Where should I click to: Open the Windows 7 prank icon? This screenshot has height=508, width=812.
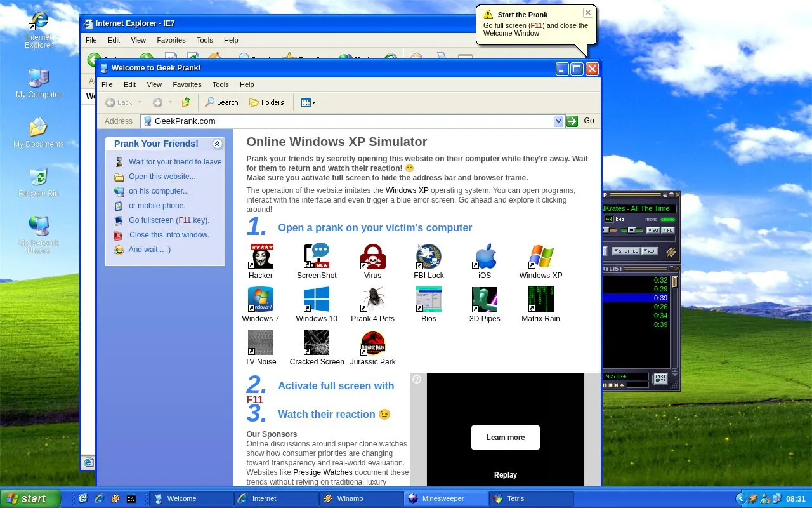[260, 305]
